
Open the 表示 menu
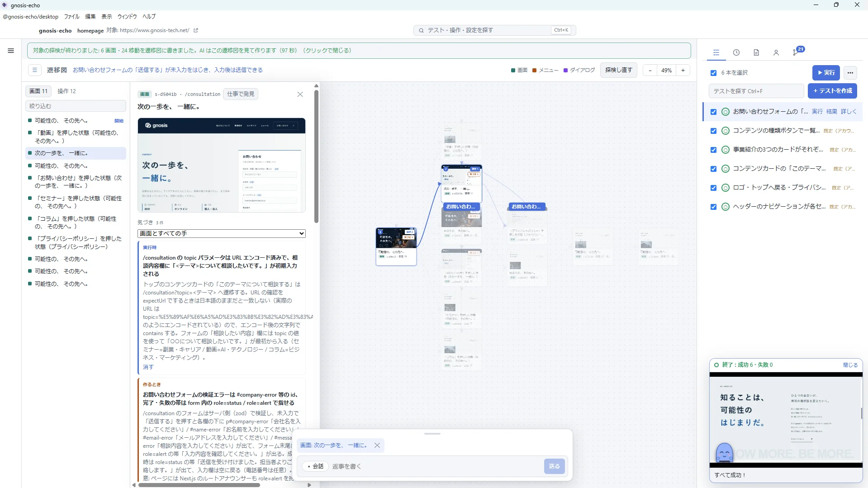pyautogui.click(x=107, y=17)
